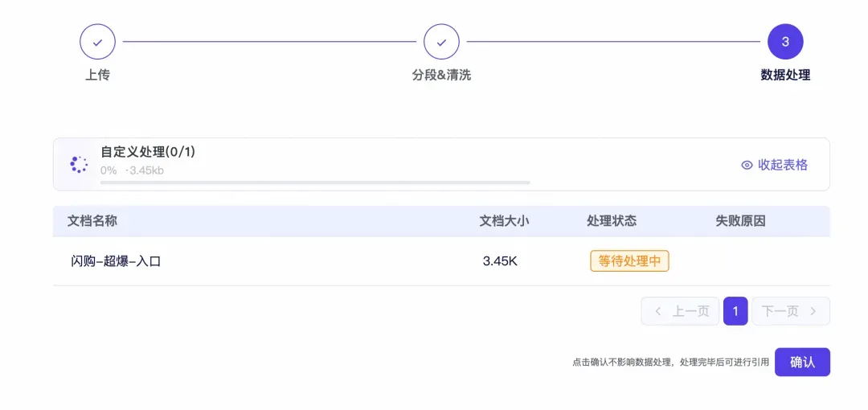The width and height of the screenshot is (868, 410).
Task: Click the loading spinner icon
Action: point(79,164)
